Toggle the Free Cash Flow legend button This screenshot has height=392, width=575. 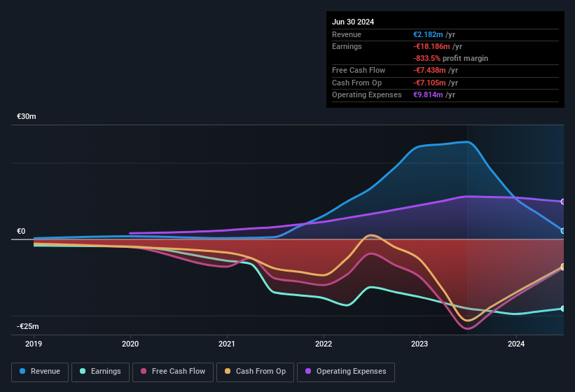click(x=173, y=372)
